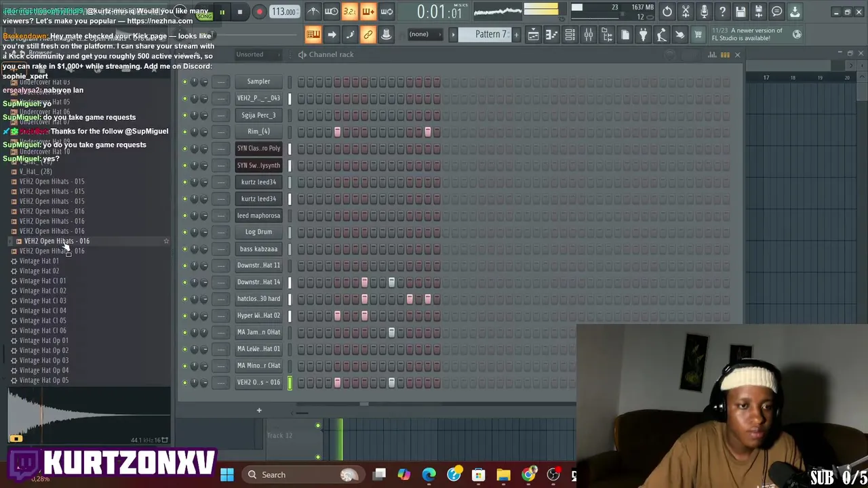Click the Log Drum channel volume knob
The image size is (868, 488).
coord(204,232)
